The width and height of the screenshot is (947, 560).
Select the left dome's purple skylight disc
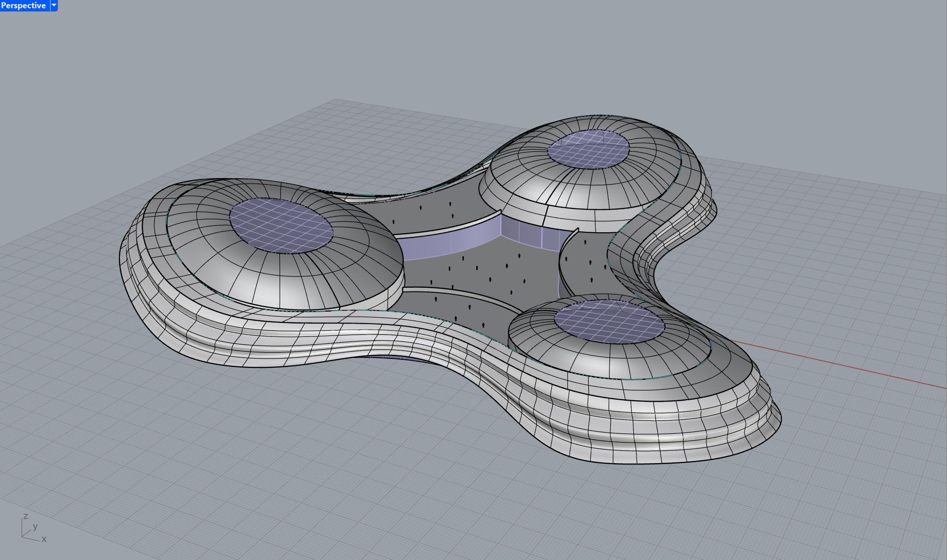[x=281, y=225]
